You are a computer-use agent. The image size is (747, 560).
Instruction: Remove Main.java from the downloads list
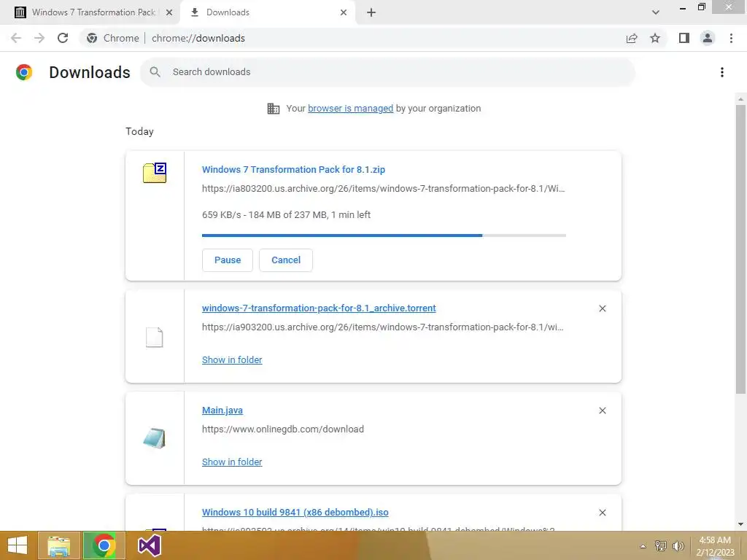click(x=602, y=411)
